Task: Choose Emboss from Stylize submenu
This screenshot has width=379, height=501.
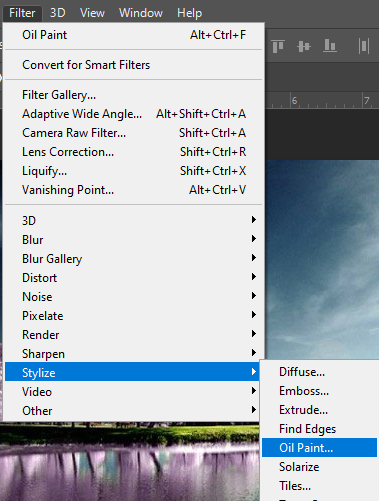Action: (x=320, y=391)
